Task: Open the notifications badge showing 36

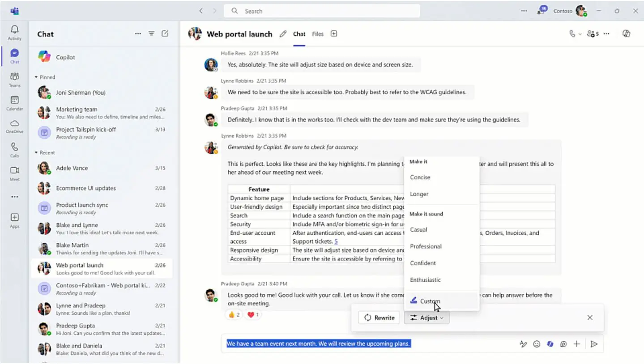Action: [542, 10]
